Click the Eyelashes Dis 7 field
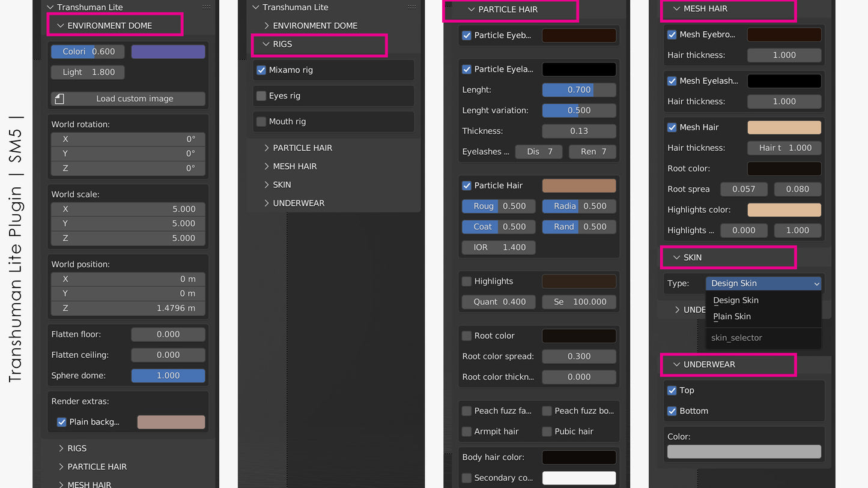 (539, 152)
